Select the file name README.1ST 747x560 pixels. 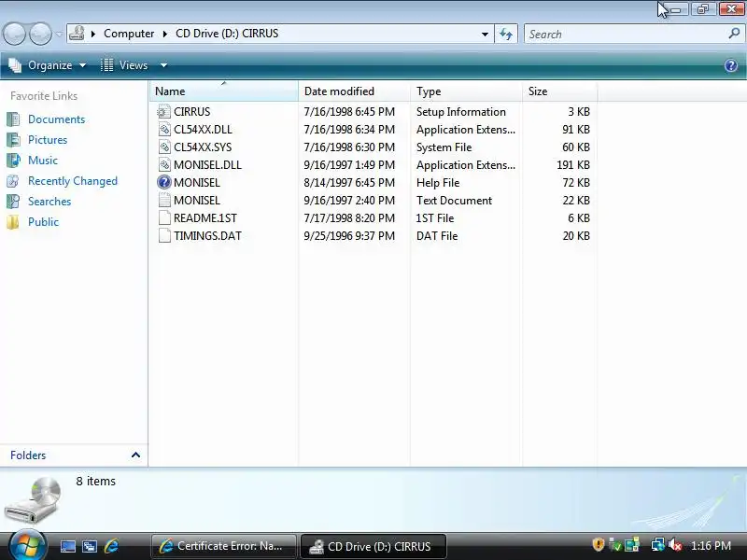click(205, 218)
